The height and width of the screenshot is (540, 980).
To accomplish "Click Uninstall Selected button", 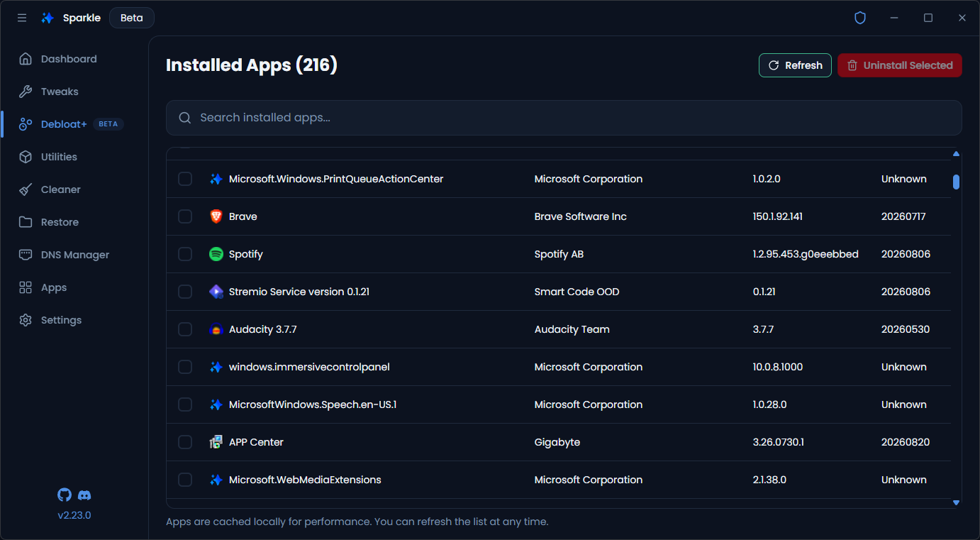I will coord(900,65).
